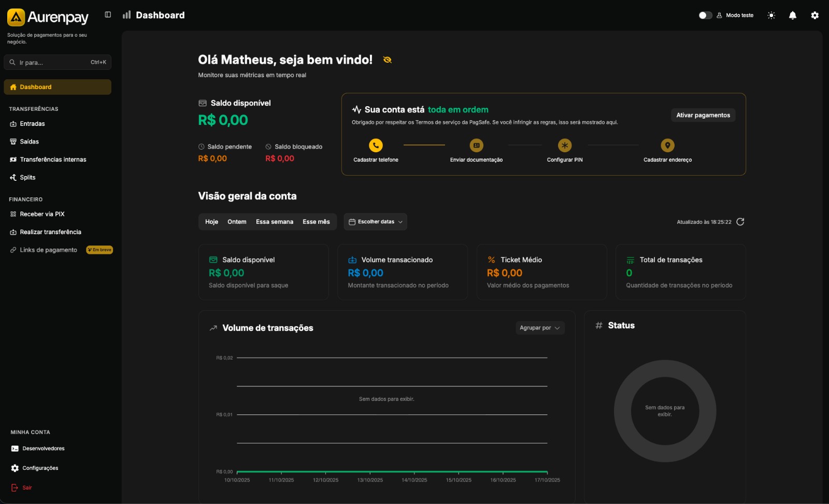Click the Ir para search field
The height and width of the screenshot is (504, 829).
pos(57,63)
